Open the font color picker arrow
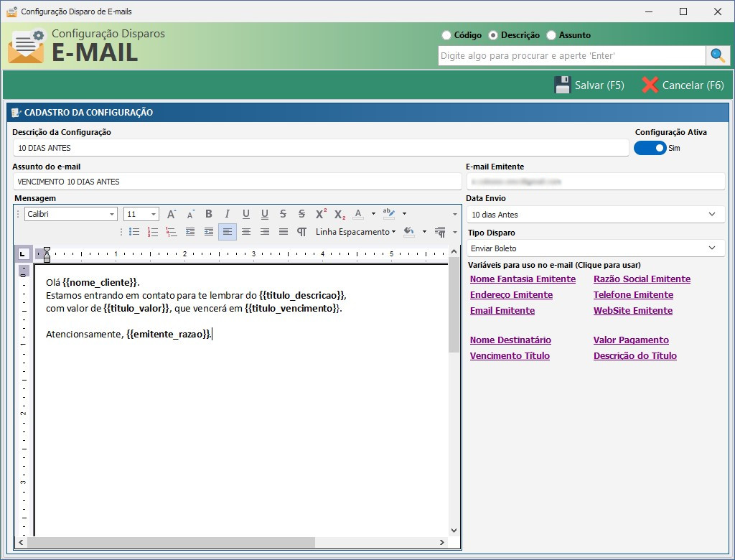The width and height of the screenshot is (735, 560). point(373,214)
